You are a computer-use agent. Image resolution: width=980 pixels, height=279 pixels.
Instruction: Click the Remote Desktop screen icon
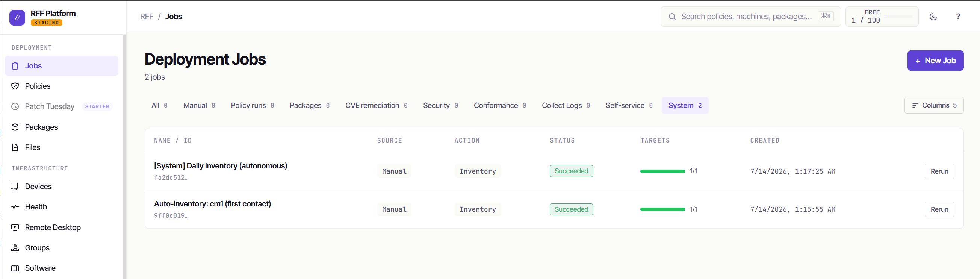point(15,227)
